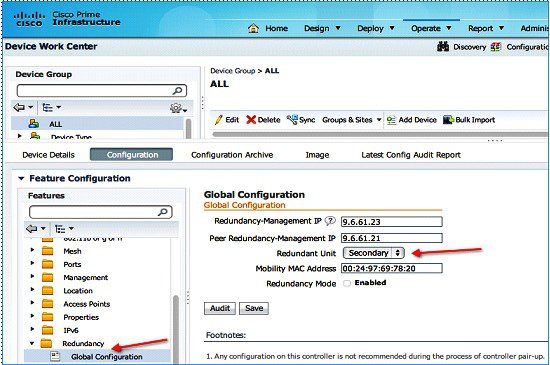Click the Sync icon
Screen dimensions: 550x365
point(292,120)
